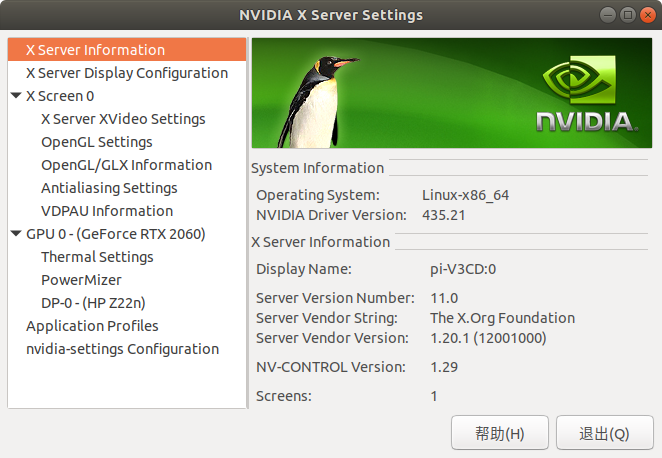
Task: Click the Display Name label
Action: 304,269
